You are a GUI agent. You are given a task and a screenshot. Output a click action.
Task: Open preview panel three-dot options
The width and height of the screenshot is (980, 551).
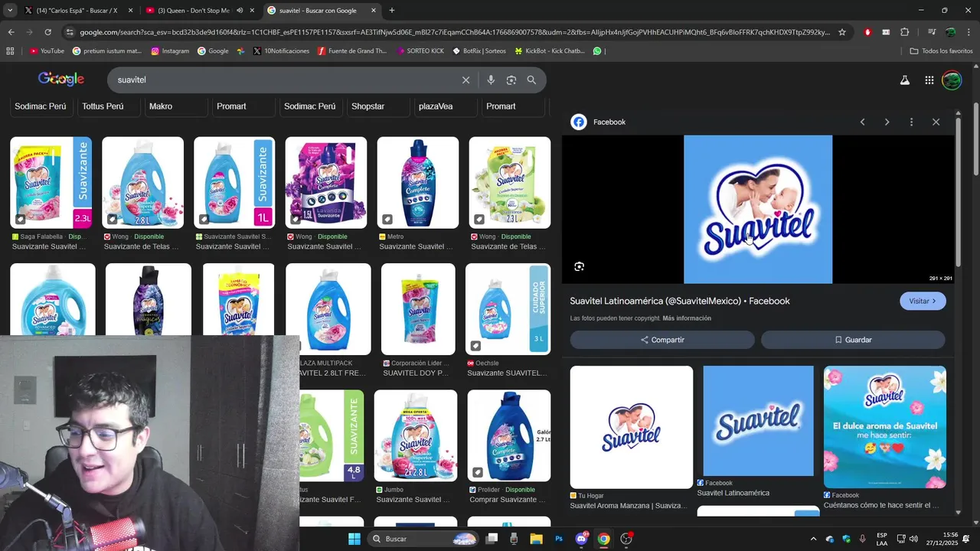(x=911, y=122)
